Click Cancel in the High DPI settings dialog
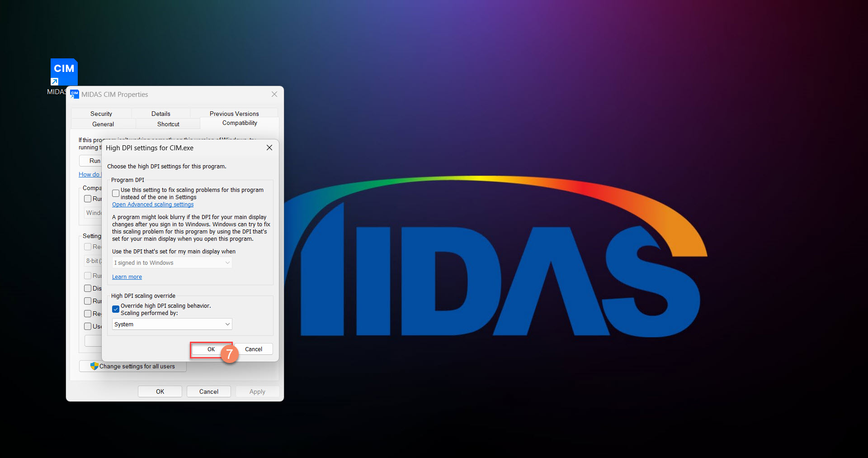The height and width of the screenshot is (458, 868). 254,349
